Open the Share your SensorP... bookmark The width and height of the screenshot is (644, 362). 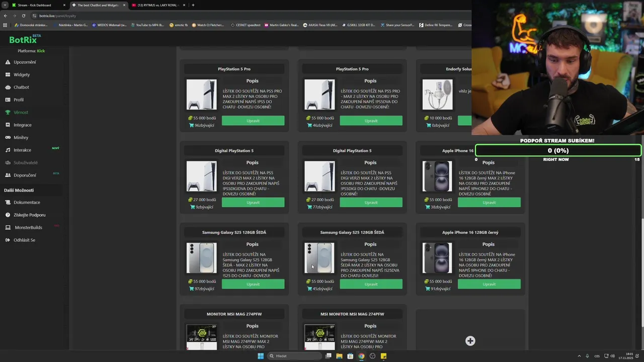[x=397, y=25]
